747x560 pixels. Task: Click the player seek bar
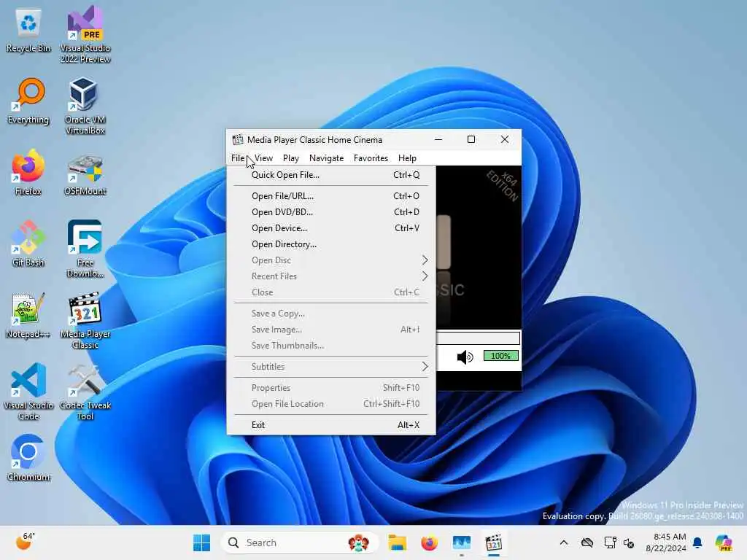(478, 338)
